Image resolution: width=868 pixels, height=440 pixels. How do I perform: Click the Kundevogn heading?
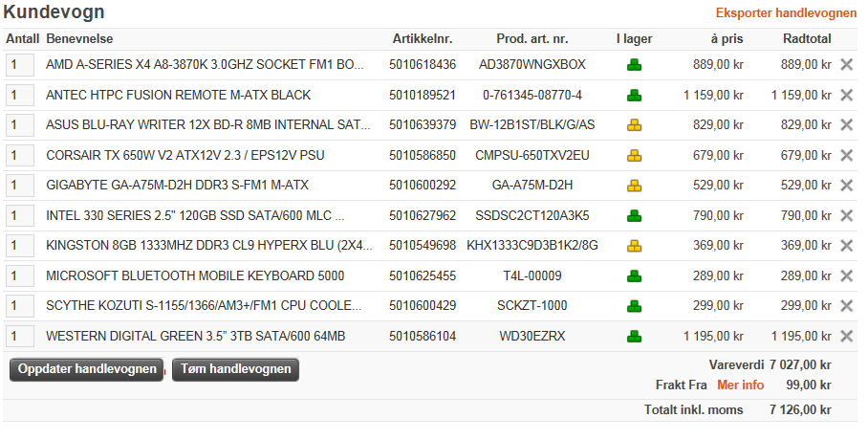tap(54, 12)
